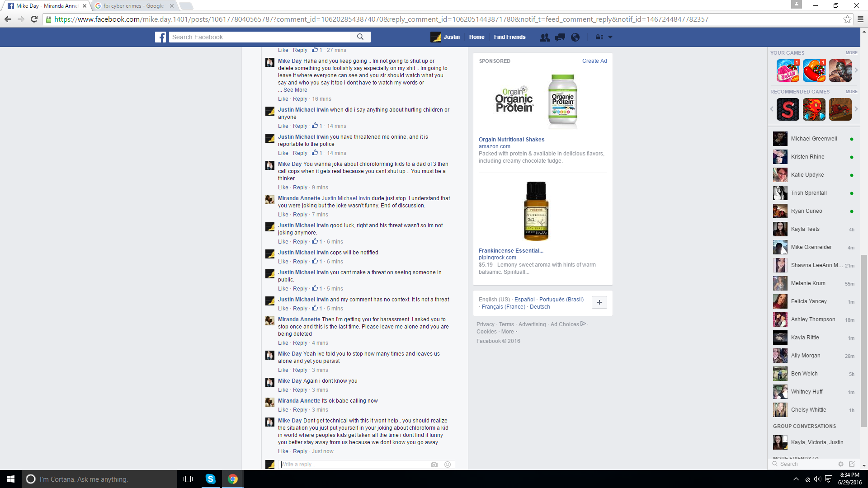Select the Mike Day - Miranda Anne tab
The image size is (868, 488).
click(x=47, y=6)
